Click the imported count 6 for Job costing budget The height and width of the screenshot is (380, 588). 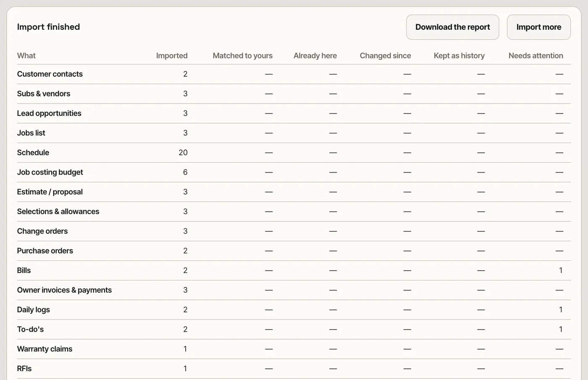pos(185,172)
